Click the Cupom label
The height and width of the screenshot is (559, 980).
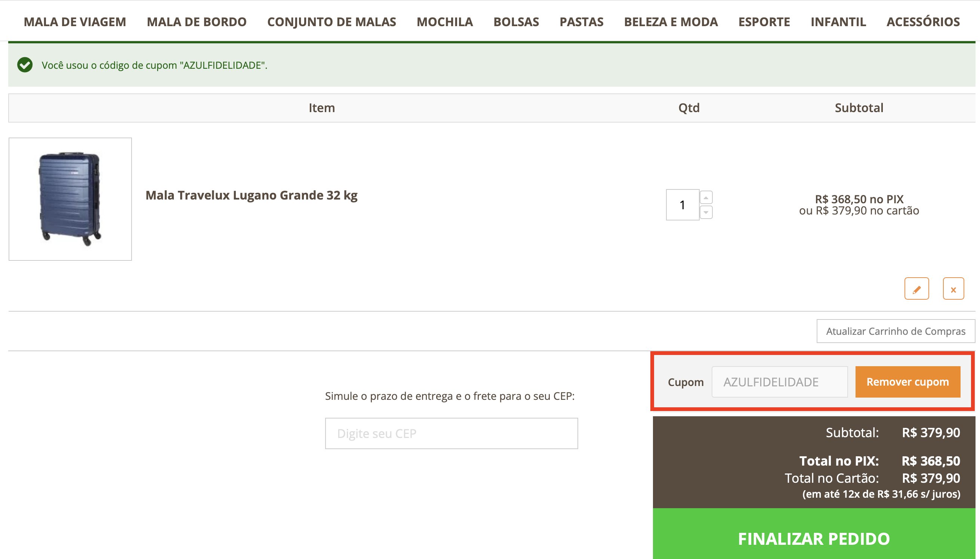(x=685, y=382)
